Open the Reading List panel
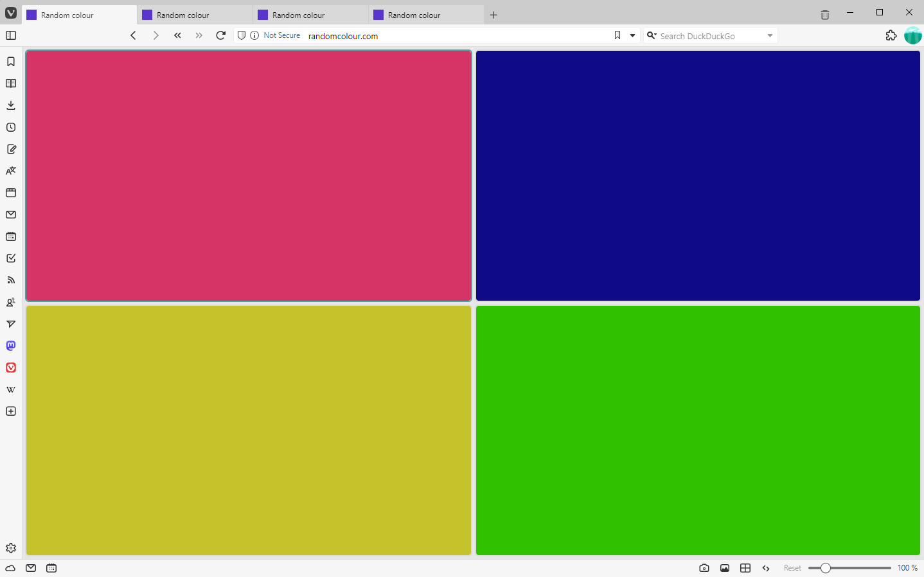This screenshot has height=577, width=924. pos(11,84)
